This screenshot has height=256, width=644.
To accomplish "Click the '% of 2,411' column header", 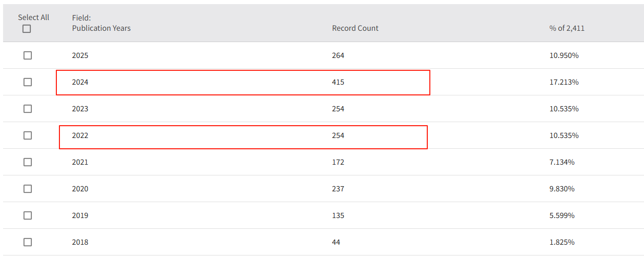I will (567, 28).
